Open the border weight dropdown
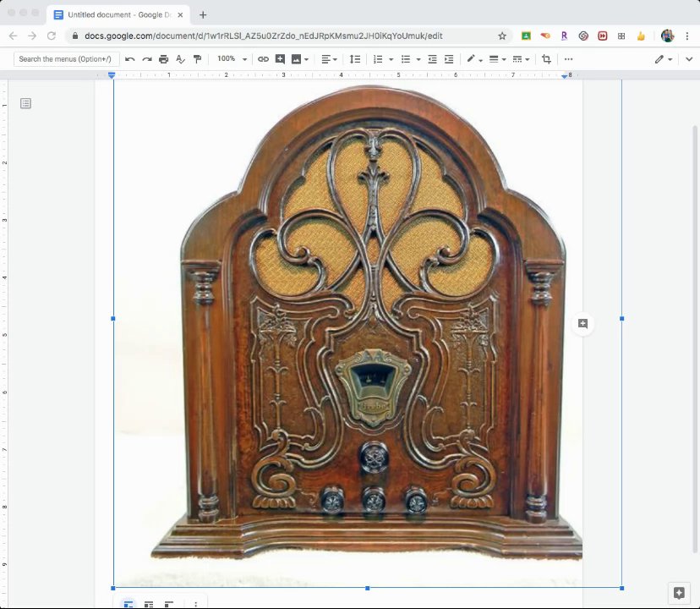700x609 pixels. [497, 59]
